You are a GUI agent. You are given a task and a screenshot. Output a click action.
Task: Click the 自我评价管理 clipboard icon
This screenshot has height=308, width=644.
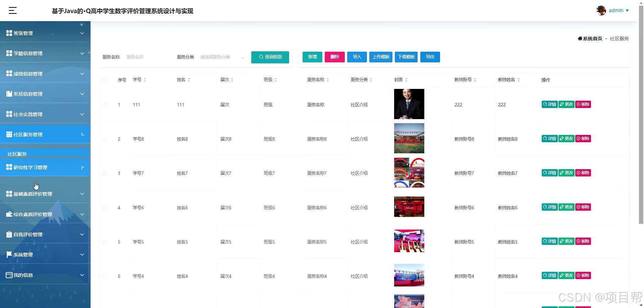tap(9, 234)
